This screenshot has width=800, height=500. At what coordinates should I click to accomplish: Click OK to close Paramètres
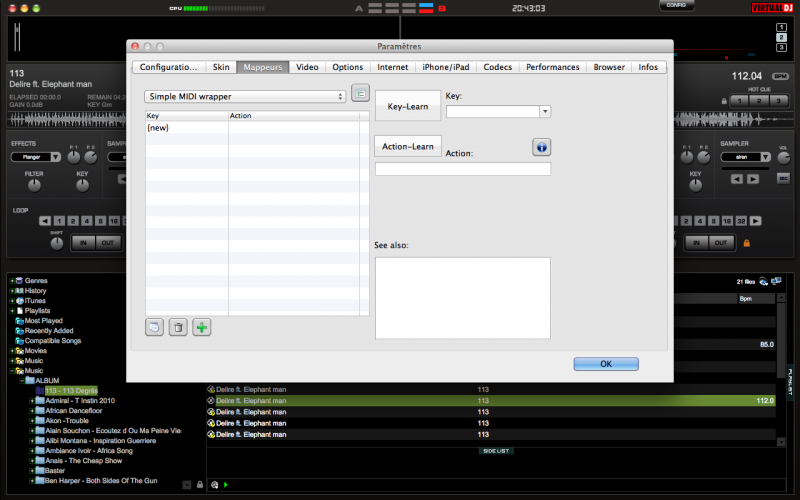(606, 364)
